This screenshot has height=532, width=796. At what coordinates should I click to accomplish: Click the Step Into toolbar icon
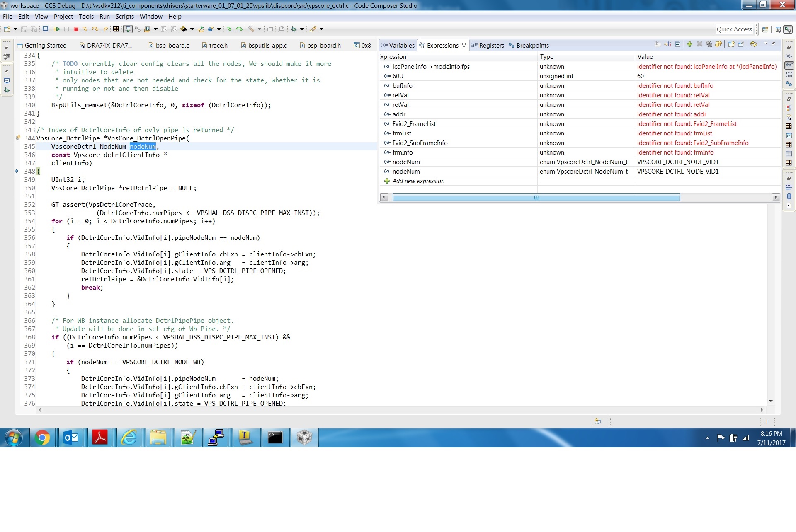click(x=85, y=29)
